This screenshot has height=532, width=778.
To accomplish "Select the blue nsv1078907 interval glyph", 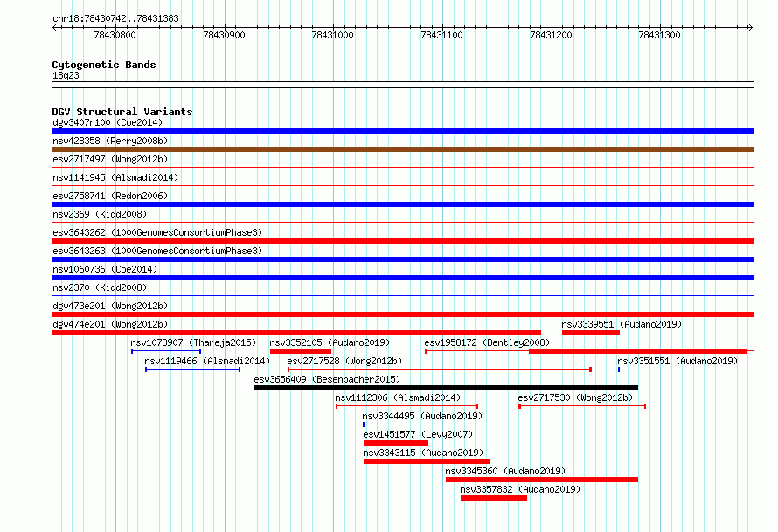I will pos(166,351).
